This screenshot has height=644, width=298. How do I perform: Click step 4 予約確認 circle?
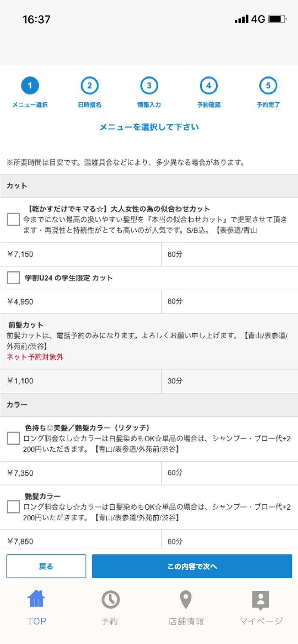pyautogui.click(x=209, y=85)
